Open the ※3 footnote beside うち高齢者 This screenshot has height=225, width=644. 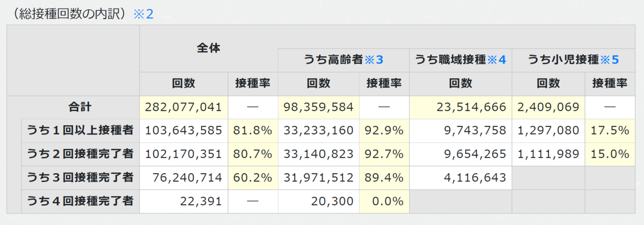pyautogui.click(x=374, y=59)
